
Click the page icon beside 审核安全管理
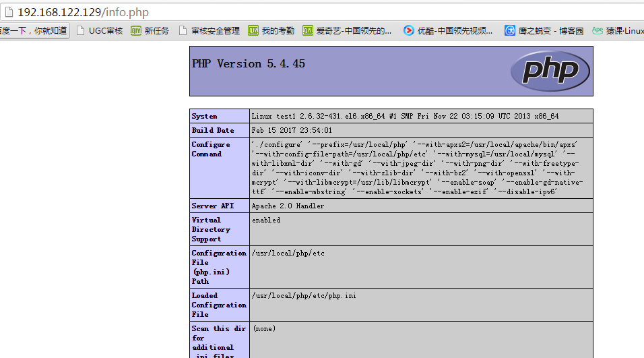pos(183,31)
